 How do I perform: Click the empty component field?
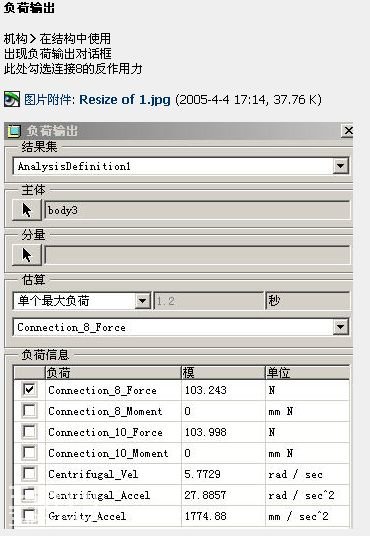tap(197, 255)
